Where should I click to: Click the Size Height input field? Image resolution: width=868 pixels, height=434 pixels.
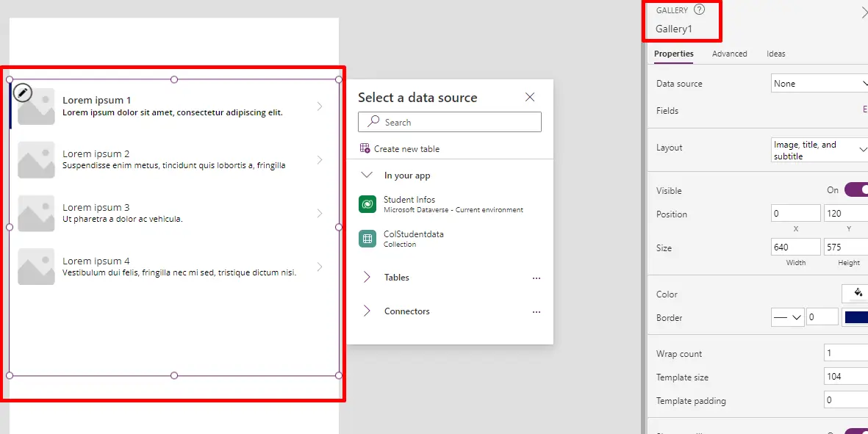point(846,247)
